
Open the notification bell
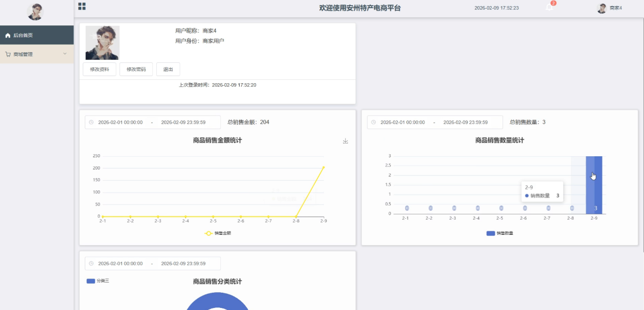pyautogui.click(x=549, y=8)
